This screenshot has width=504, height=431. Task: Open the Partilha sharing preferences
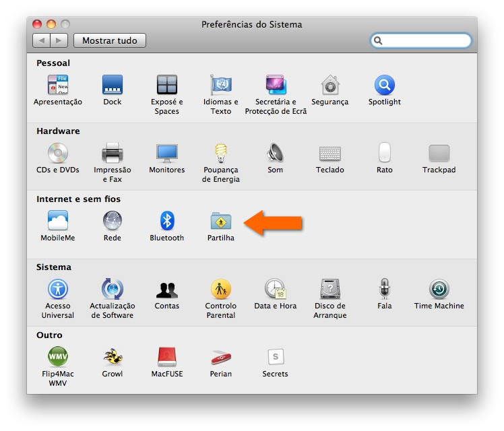(220, 221)
